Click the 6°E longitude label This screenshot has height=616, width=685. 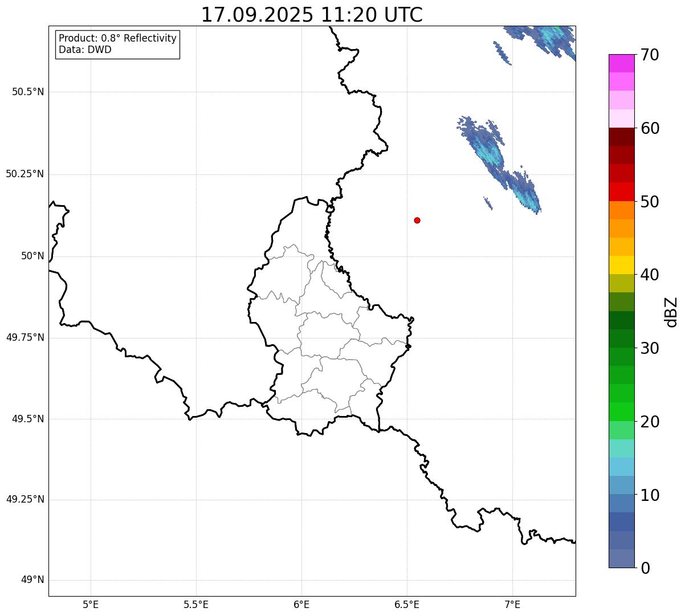pos(301,604)
